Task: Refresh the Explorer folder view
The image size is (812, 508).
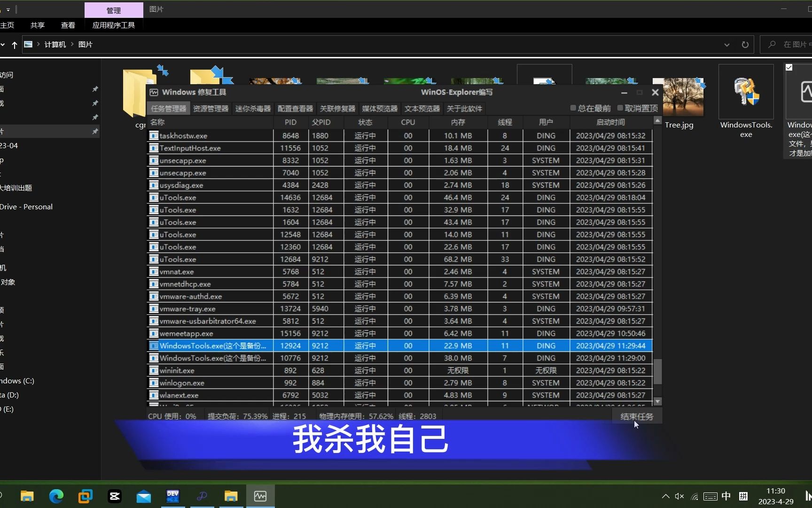Action: (745, 45)
